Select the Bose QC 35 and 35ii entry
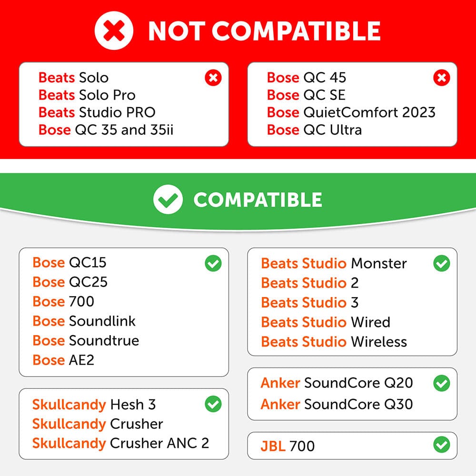The height and width of the screenshot is (476, 476). [x=106, y=130]
